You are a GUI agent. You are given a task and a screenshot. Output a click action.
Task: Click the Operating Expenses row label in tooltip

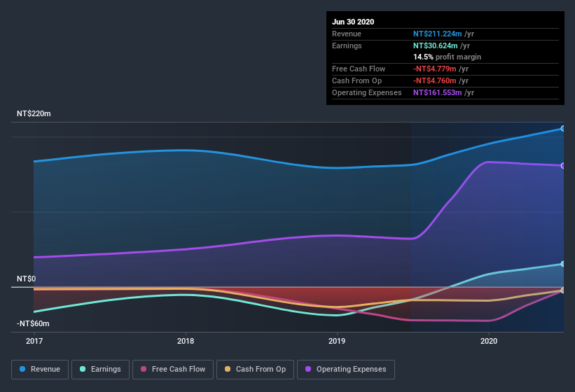(x=367, y=92)
